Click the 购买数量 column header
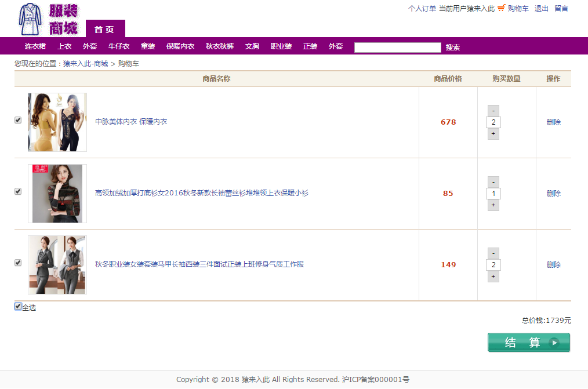Viewport: 588px width, 389px height. pyautogui.click(x=506, y=79)
